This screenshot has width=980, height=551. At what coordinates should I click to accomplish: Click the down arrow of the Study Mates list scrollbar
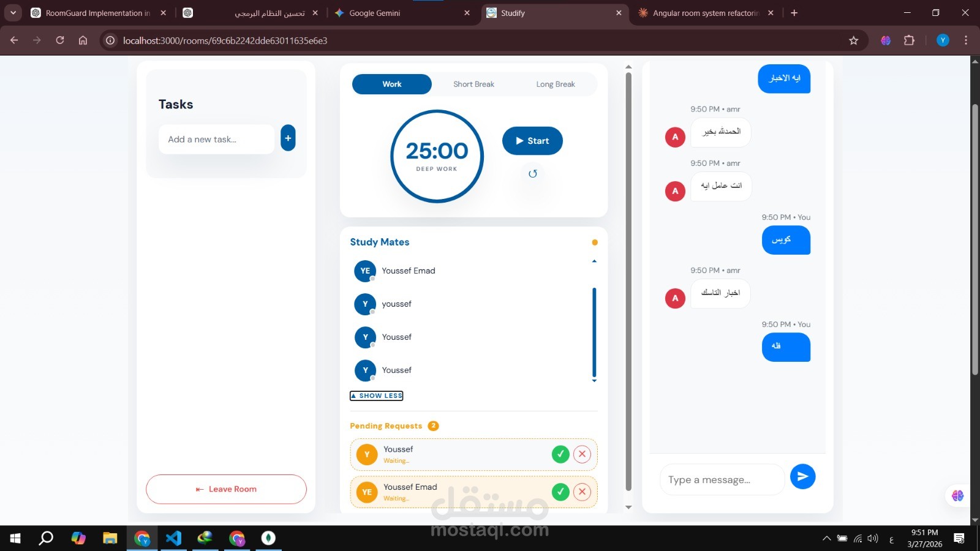coord(594,381)
